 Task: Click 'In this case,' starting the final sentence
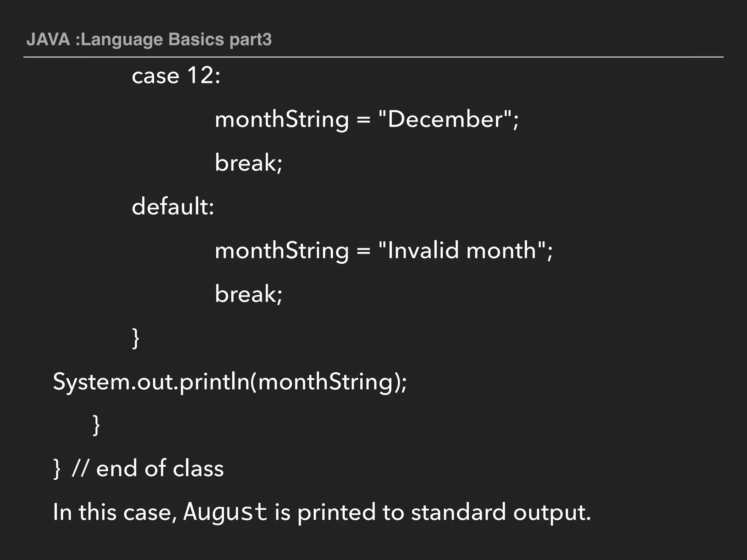point(115,512)
